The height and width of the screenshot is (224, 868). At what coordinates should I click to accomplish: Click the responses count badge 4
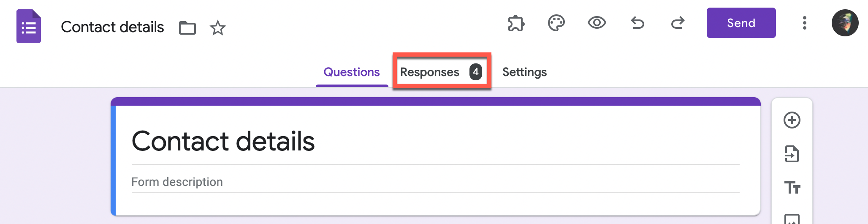[476, 72]
